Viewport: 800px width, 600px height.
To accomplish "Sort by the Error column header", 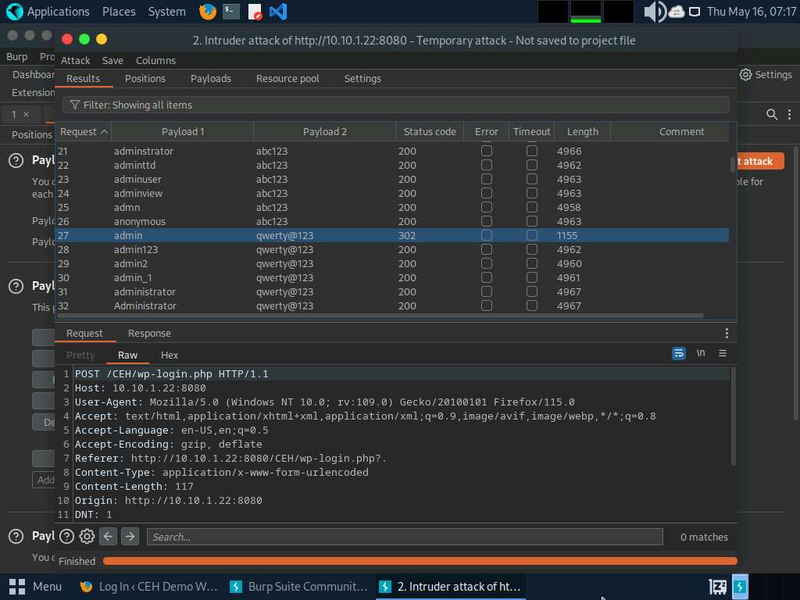I will 486,132.
